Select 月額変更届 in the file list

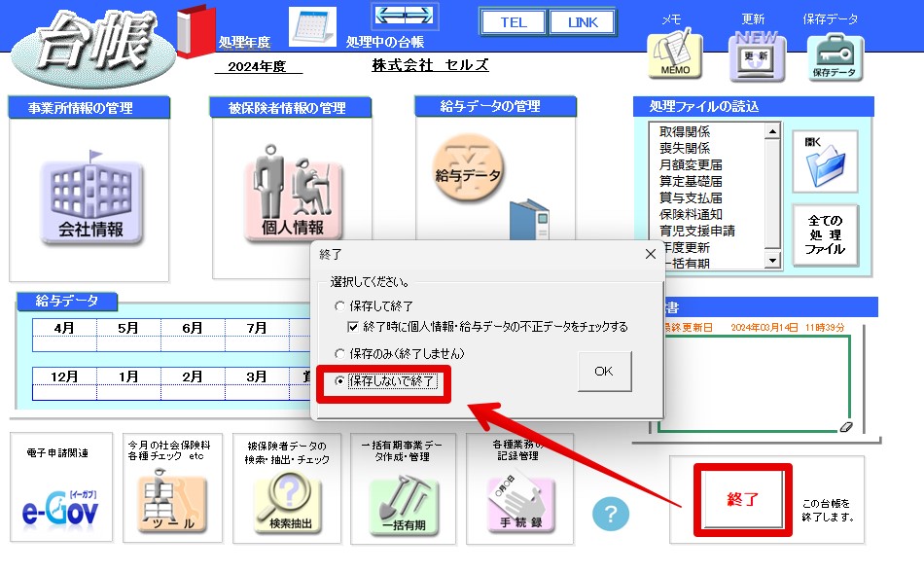(691, 164)
